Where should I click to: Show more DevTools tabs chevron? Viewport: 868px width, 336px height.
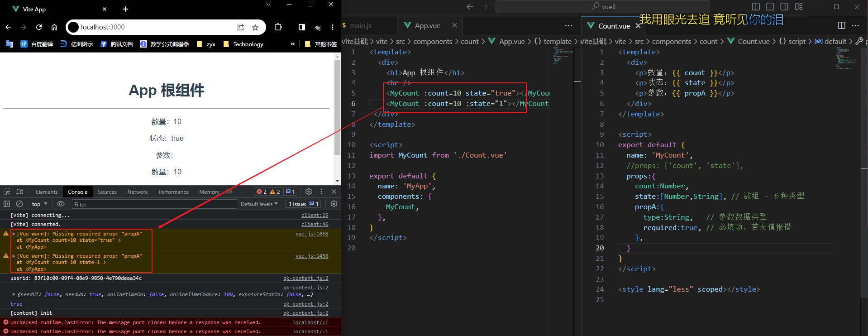(229, 192)
